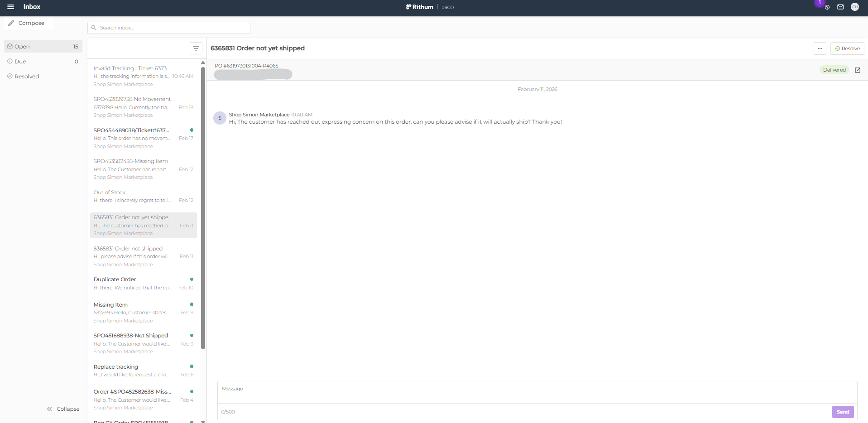The height and width of the screenshot is (423, 868).
Task: Collapse the left sidebar
Action: pos(63,409)
